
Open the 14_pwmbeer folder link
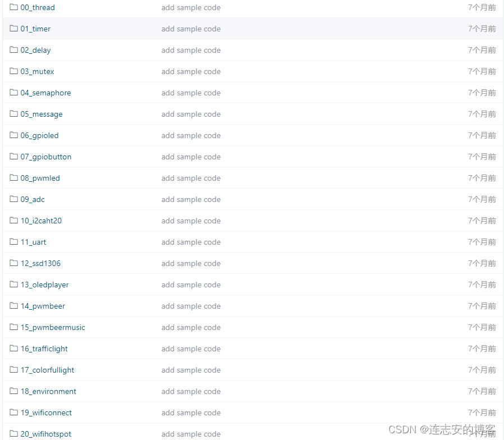click(43, 306)
